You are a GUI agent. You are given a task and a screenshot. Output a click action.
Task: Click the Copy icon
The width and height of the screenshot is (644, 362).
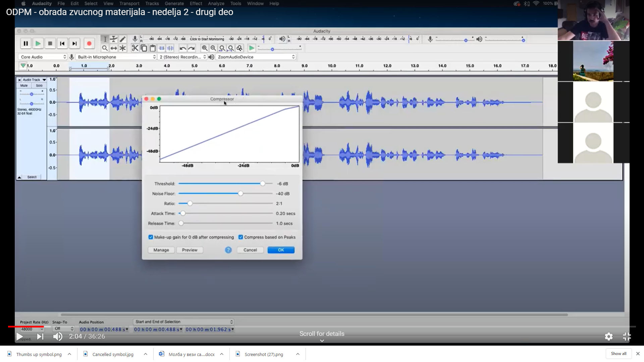point(144,48)
